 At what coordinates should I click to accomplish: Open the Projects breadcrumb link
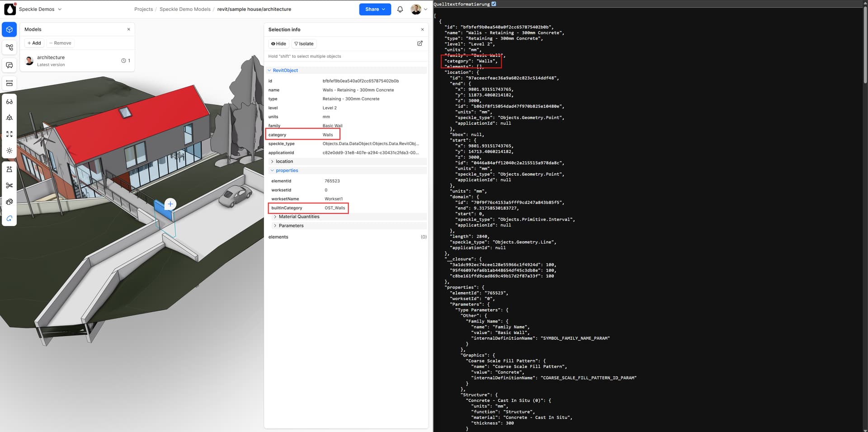[143, 9]
